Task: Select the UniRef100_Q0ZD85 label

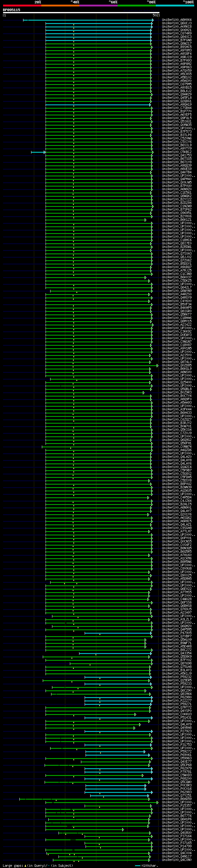Action: pyautogui.click(x=176, y=365)
